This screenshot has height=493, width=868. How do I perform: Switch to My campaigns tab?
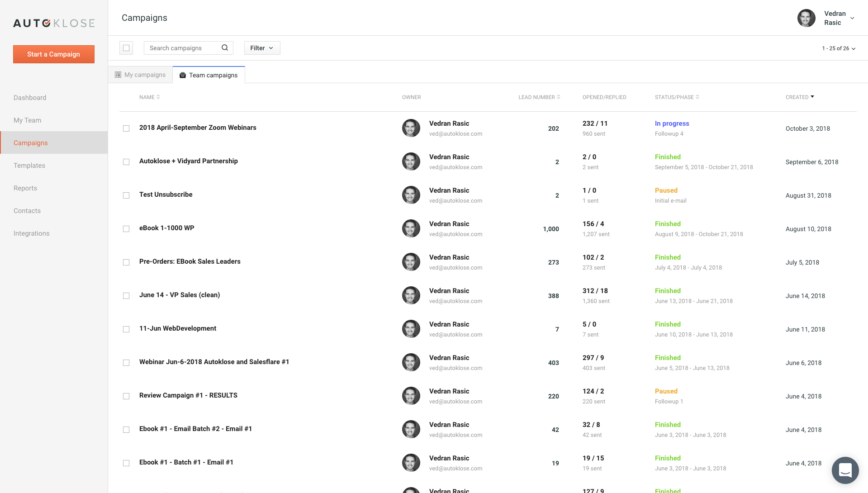tap(140, 75)
